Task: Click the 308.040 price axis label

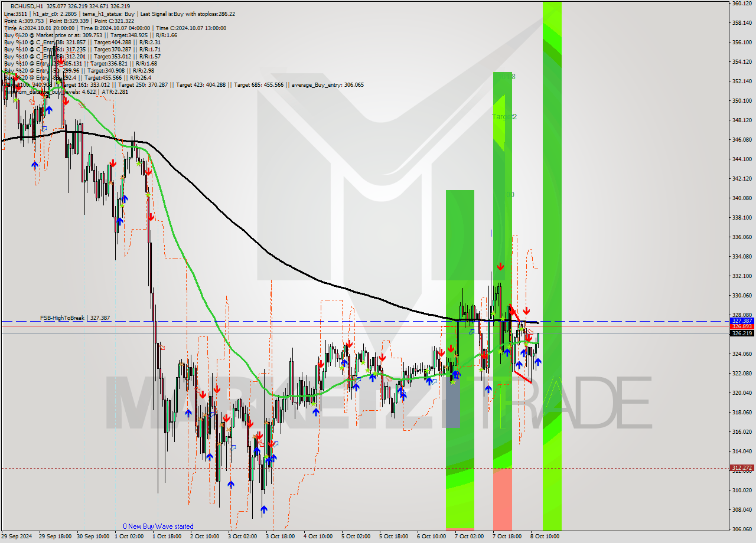Action: [x=742, y=510]
